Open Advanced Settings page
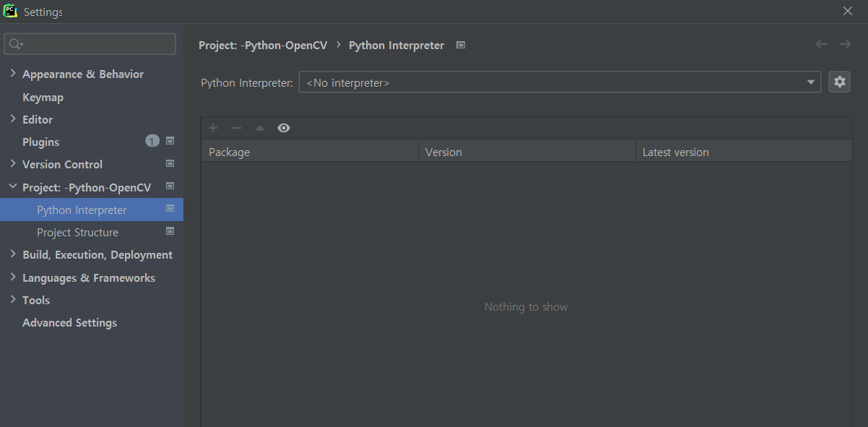Image resolution: width=868 pixels, height=427 pixels. [x=69, y=323]
